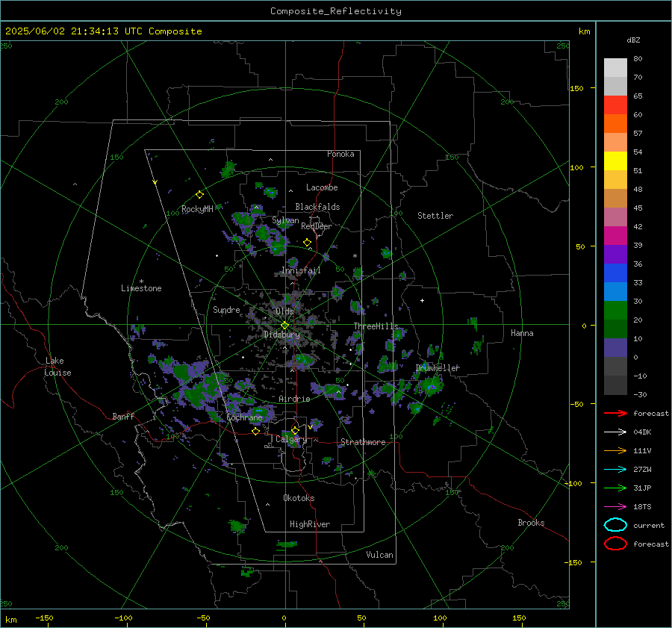Viewport: 672px width, 628px height.
Task: Click the green 31JP arrow icon
Action: tap(615, 488)
